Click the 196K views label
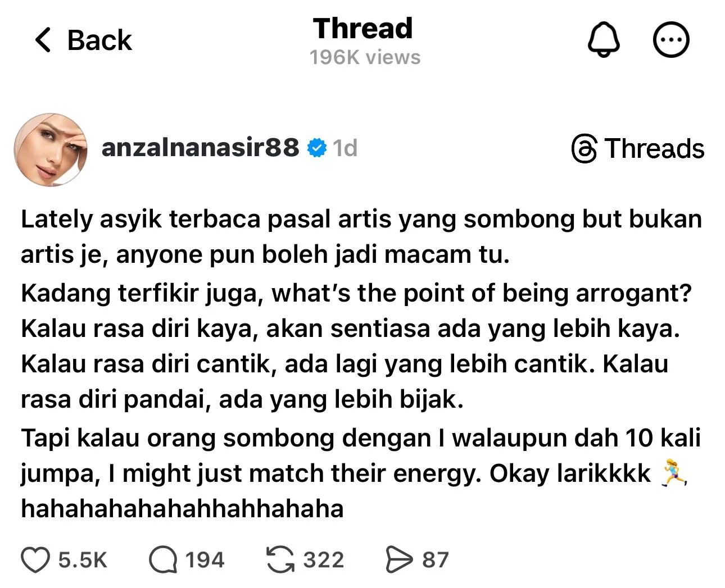Image resolution: width=725 pixels, height=588 pixels. click(364, 56)
